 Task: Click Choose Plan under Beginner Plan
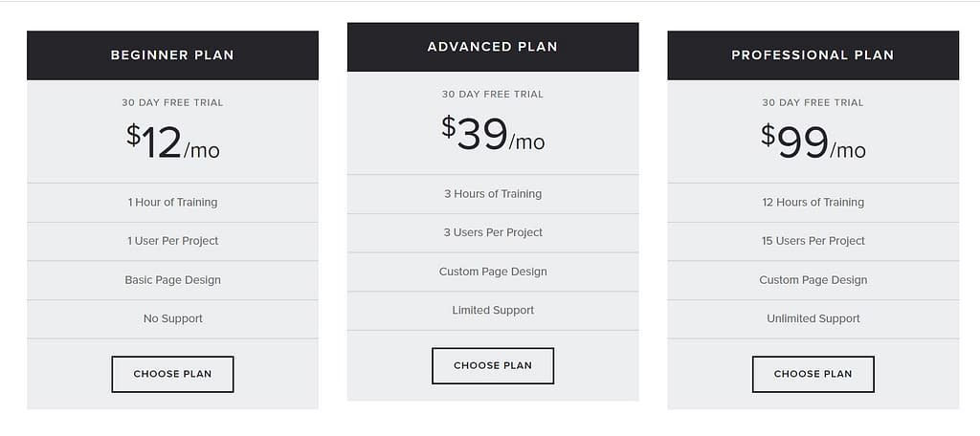coord(172,374)
